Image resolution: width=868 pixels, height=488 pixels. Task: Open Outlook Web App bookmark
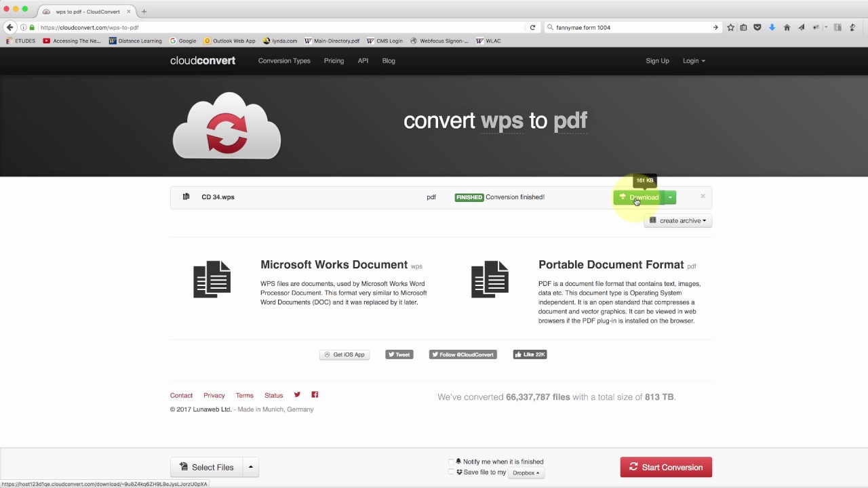pos(230,41)
